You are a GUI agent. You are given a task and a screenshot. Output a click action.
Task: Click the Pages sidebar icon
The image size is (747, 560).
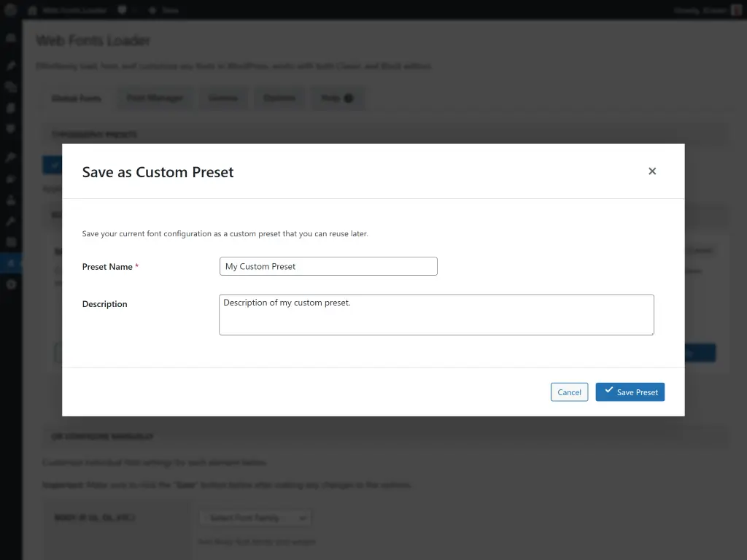pyautogui.click(x=10, y=107)
